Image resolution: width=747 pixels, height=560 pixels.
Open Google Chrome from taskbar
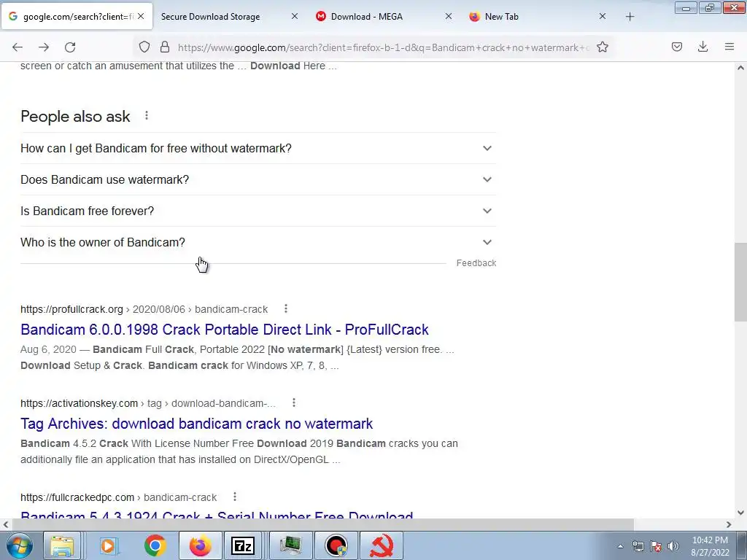tap(155, 545)
